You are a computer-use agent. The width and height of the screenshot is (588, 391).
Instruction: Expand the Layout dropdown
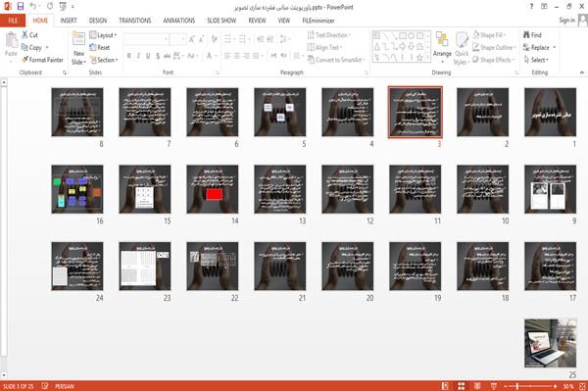(x=104, y=35)
